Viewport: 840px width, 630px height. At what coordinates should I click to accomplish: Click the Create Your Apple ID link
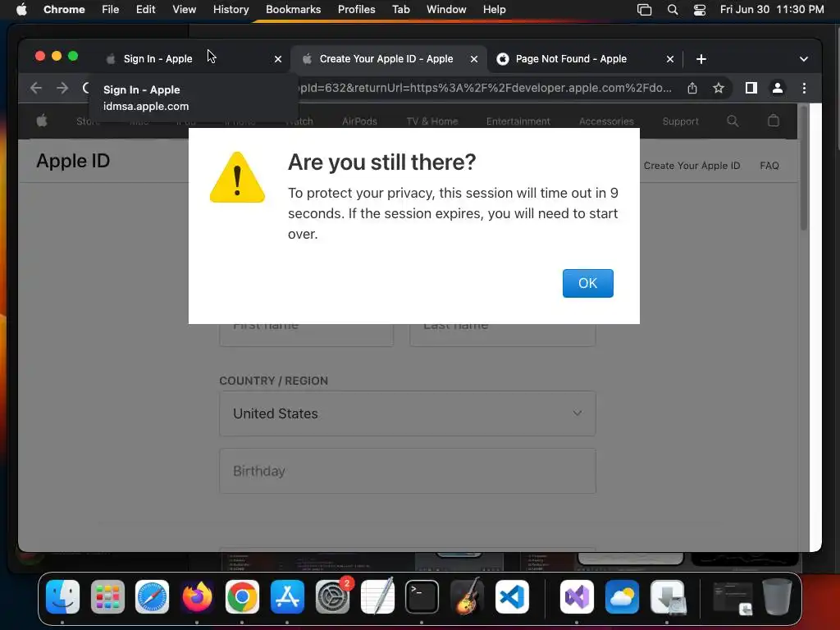692,166
